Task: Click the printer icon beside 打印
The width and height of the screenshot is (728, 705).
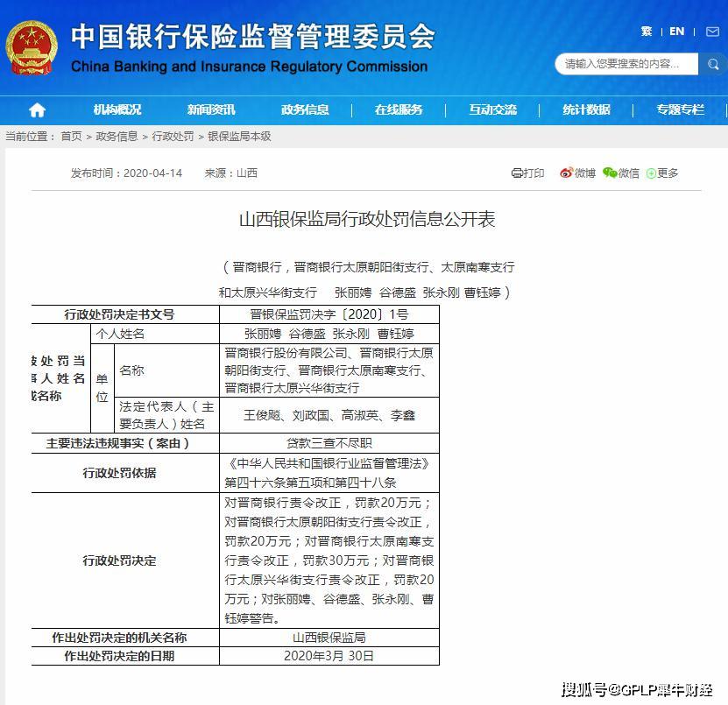Action: tap(516, 173)
